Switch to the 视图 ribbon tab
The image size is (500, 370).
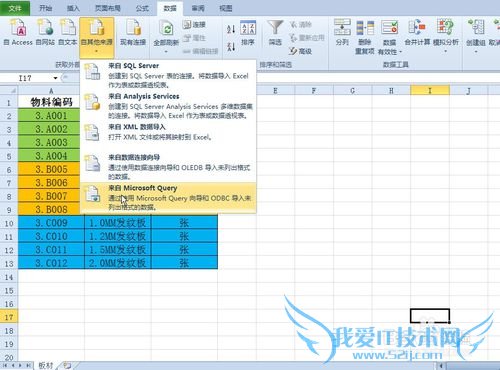pyautogui.click(x=226, y=8)
